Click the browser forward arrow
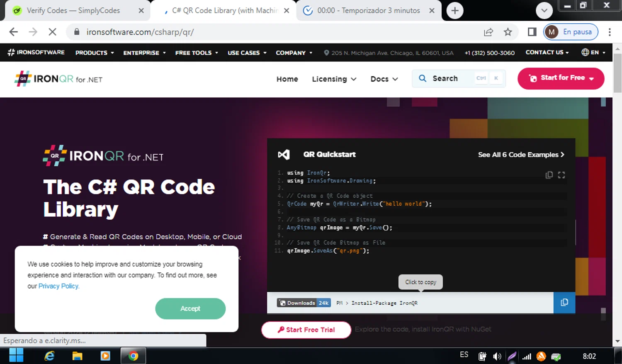Screen dimensions: 622x364 (x=33, y=32)
